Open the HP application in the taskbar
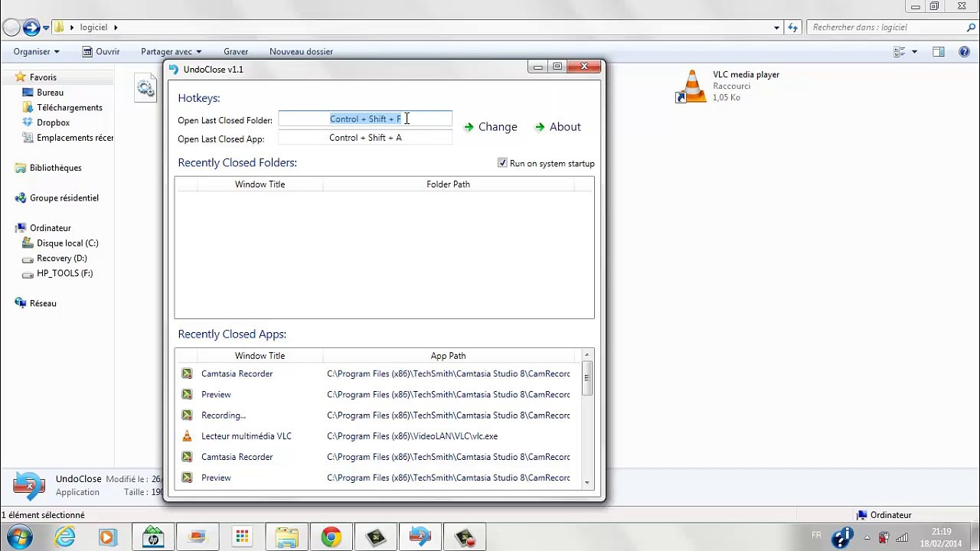This screenshot has height=551, width=980. pos(153,537)
